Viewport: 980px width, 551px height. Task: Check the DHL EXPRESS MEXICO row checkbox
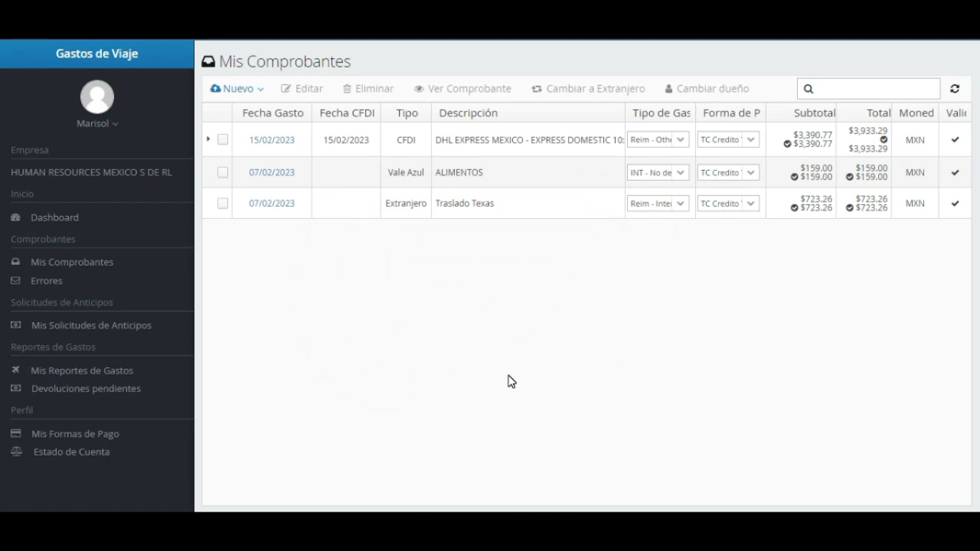pyautogui.click(x=222, y=139)
